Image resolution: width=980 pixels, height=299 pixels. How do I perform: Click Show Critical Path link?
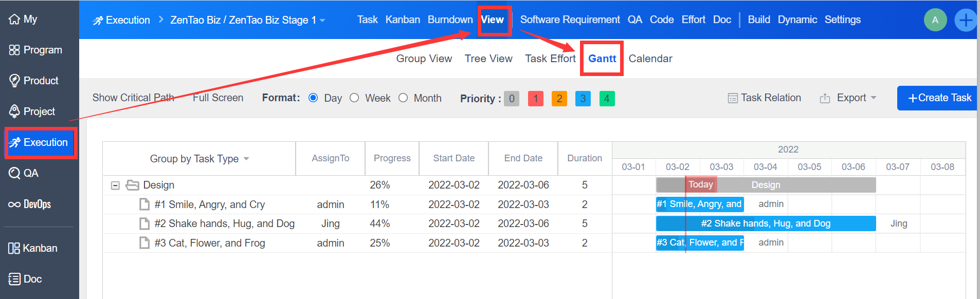click(133, 98)
